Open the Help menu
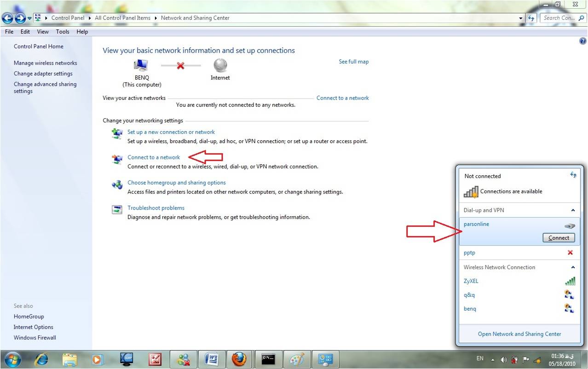The image size is (588, 369). [82, 32]
